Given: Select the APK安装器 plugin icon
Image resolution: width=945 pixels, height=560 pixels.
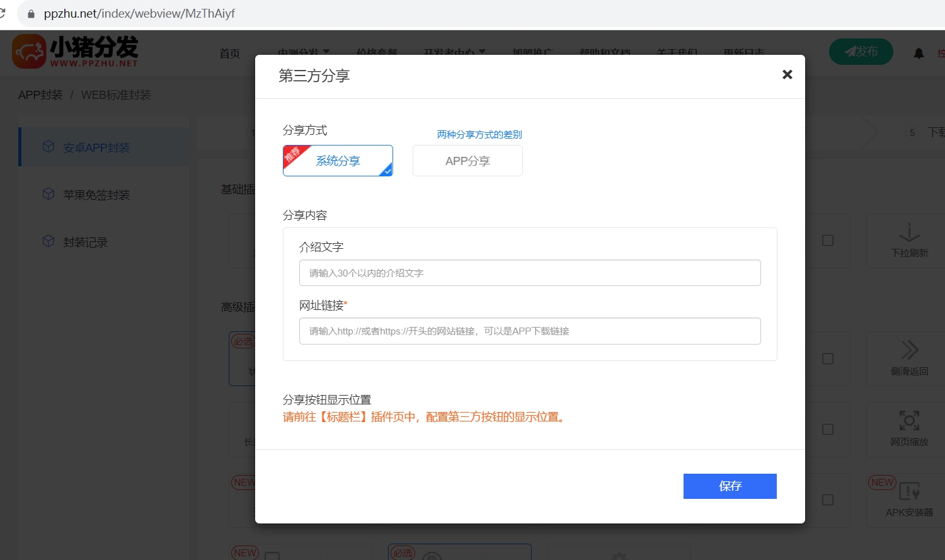Looking at the screenshot, I should (909, 500).
